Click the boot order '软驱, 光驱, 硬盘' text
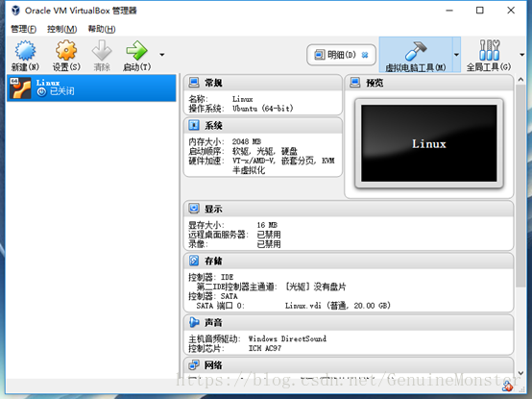Image resolution: width=532 pixels, height=399 pixels. tap(265, 151)
